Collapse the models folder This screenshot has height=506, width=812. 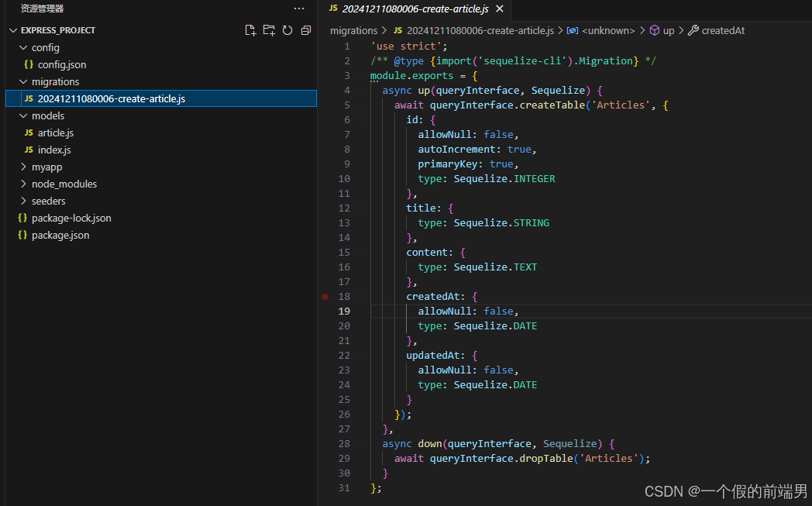(23, 116)
